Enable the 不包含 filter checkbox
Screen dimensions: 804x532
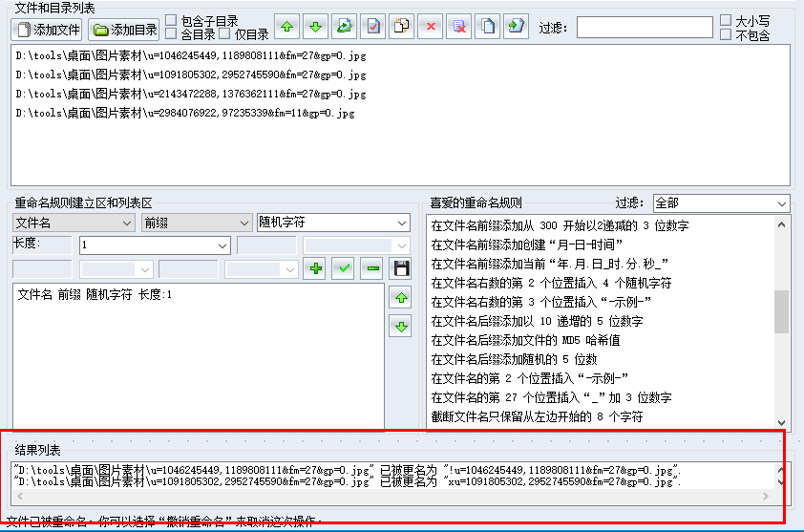click(x=726, y=34)
